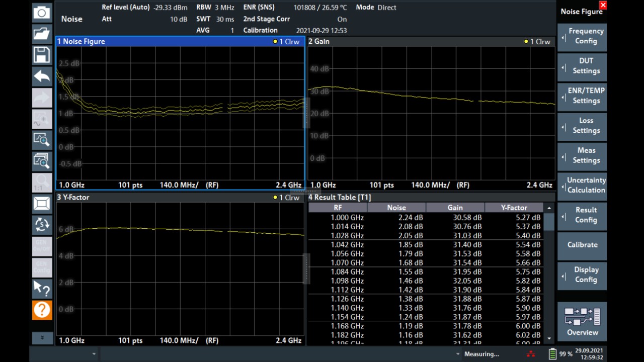
Task: Click the 1:1 zoom reset icon
Action: point(42,182)
